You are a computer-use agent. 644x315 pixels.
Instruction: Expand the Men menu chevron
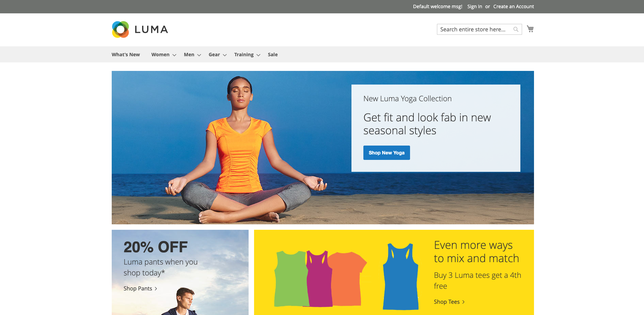click(199, 55)
